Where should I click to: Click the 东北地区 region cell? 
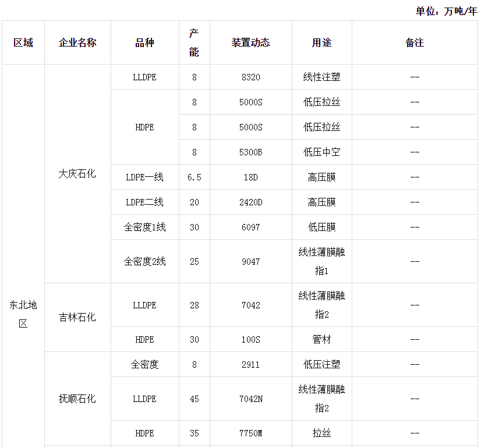point(23,314)
